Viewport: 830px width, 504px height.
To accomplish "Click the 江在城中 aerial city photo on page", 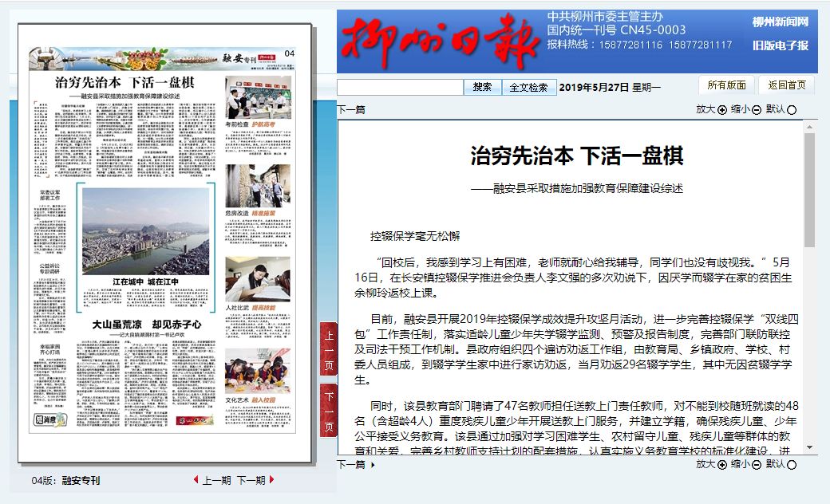I will point(145,231).
